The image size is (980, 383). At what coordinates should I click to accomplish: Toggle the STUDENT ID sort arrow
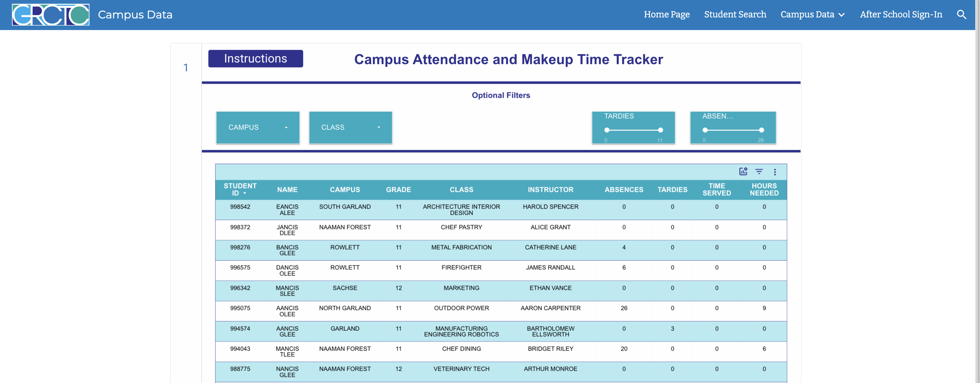tap(244, 193)
